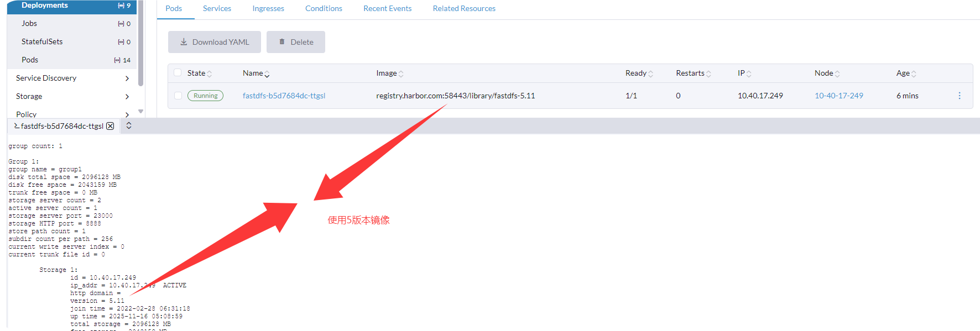Click the sidebar scrollbar down arrow
The width and height of the screenshot is (980, 331).
point(140,112)
